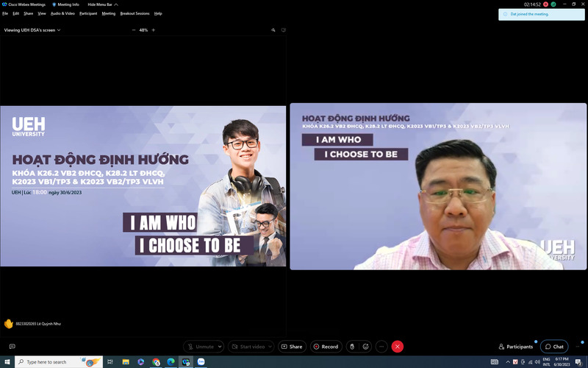Click the green connection status indicator
This screenshot has width=588, height=368.
553,4
